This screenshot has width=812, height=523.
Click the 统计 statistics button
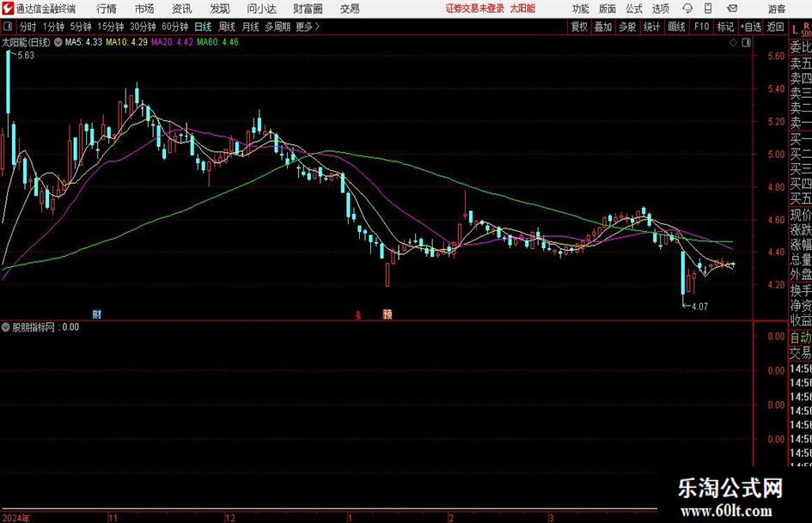coord(651,27)
